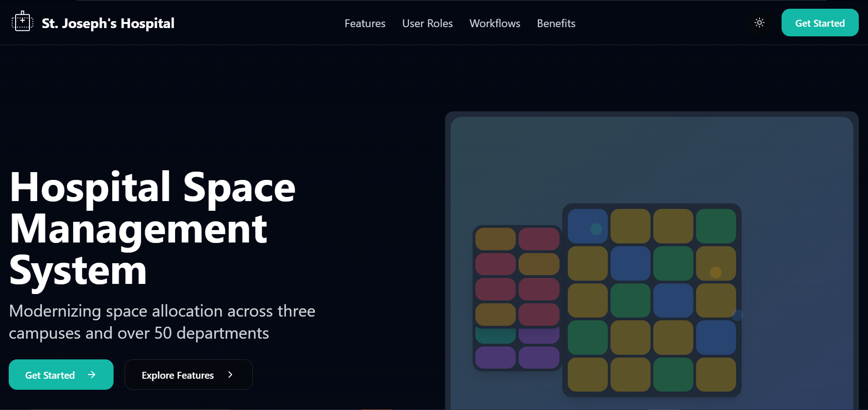Click the orange dot on the yellow tile

pos(715,272)
